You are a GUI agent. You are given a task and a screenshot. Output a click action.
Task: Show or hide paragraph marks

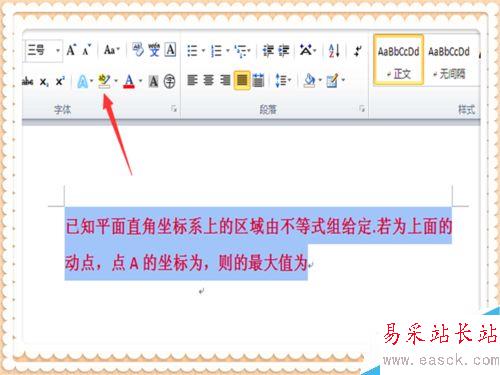(358, 51)
